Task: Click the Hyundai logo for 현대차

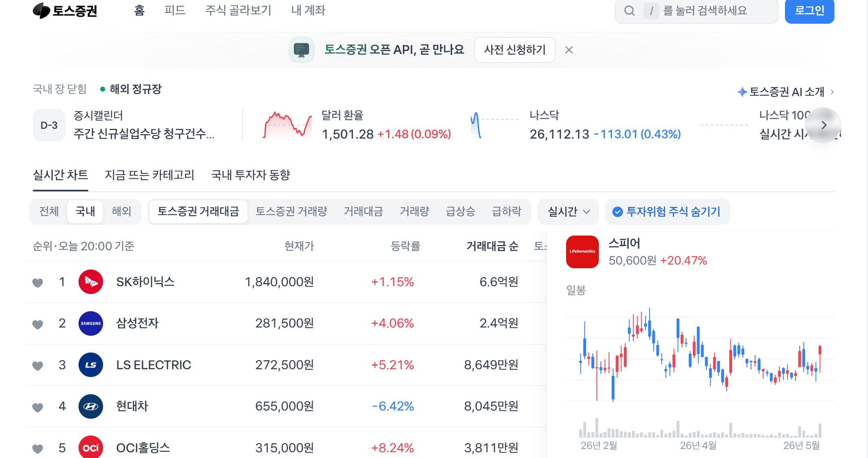Action: pos(91,406)
